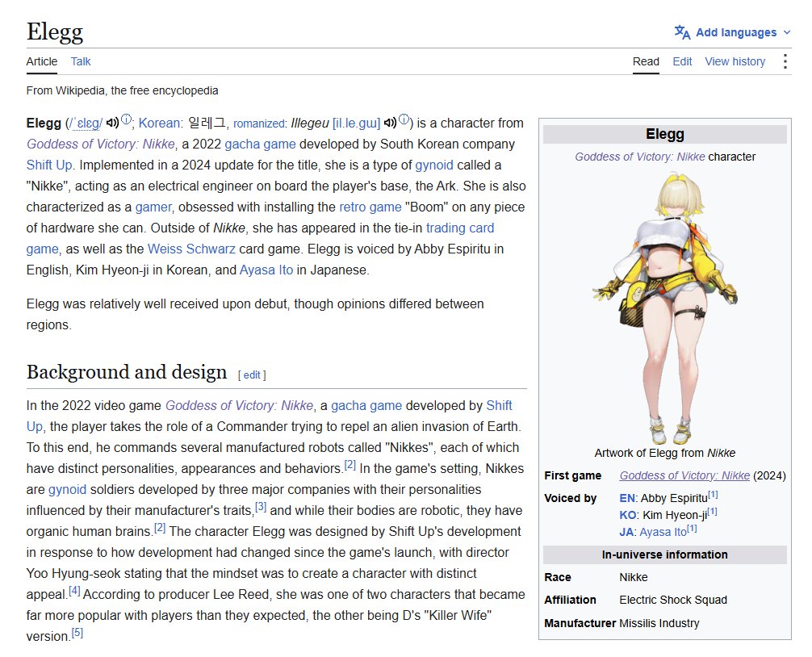The height and width of the screenshot is (657, 812).
Task: Open Goddess of Victory: Nikke link in Background section
Action: point(239,405)
